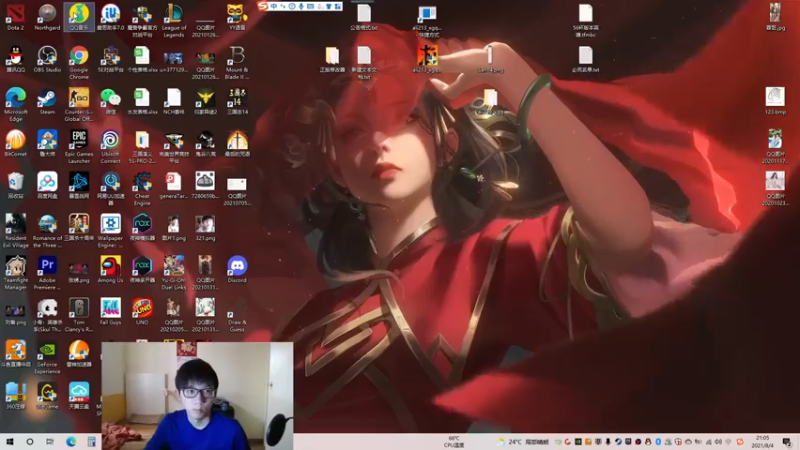Open the WeChat desktop icon
Viewport: 800px width, 450px height.
coord(110,101)
